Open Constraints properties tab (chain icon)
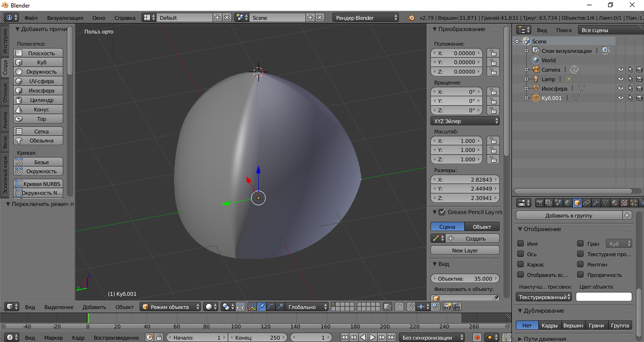The image size is (644, 342). tap(587, 203)
